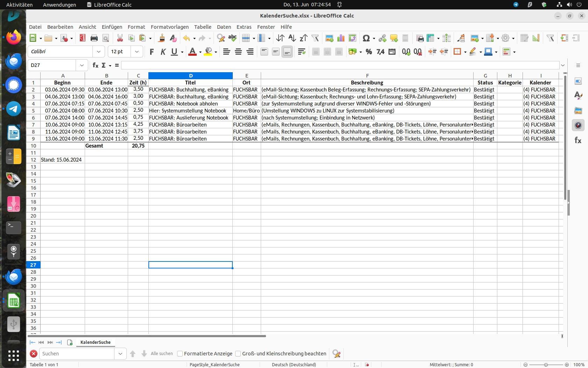The width and height of the screenshot is (588, 368).
Task: Click the Alle suchen button
Action: click(x=162, y=354)
